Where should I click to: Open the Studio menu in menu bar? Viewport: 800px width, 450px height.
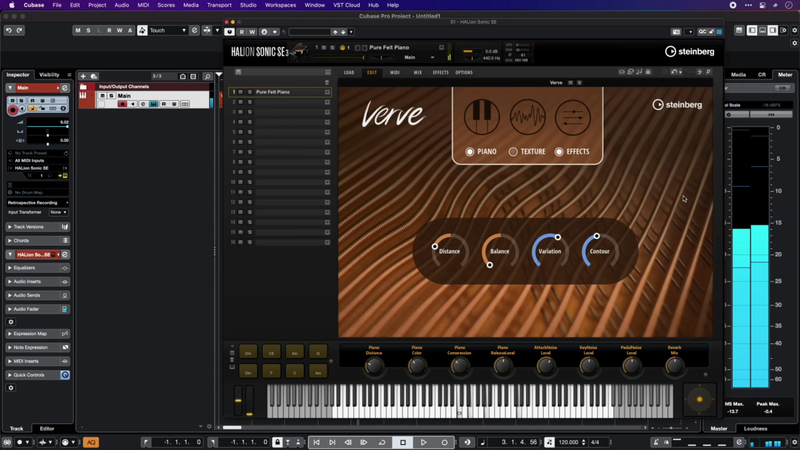(248, 5)
